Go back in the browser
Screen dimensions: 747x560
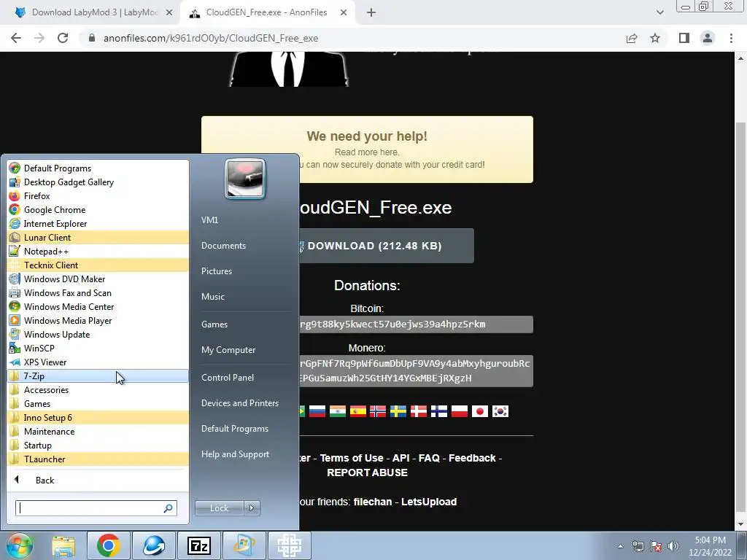tap(16, 38)
